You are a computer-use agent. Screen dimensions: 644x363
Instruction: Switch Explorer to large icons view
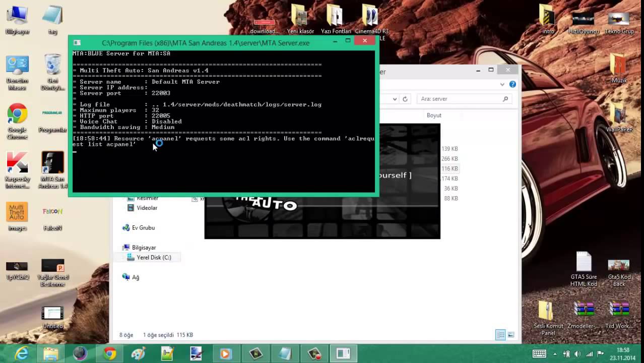click(511, 335)
